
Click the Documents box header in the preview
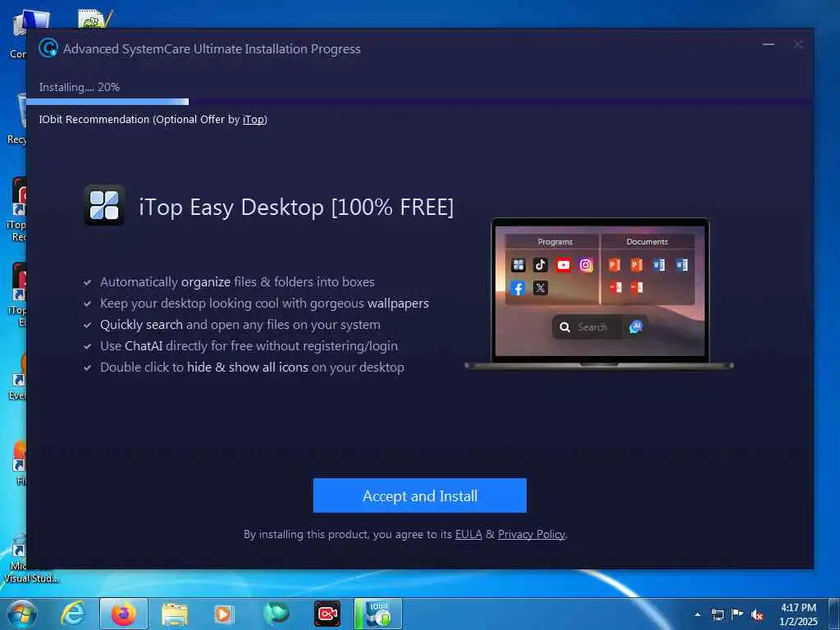[648, 242]
